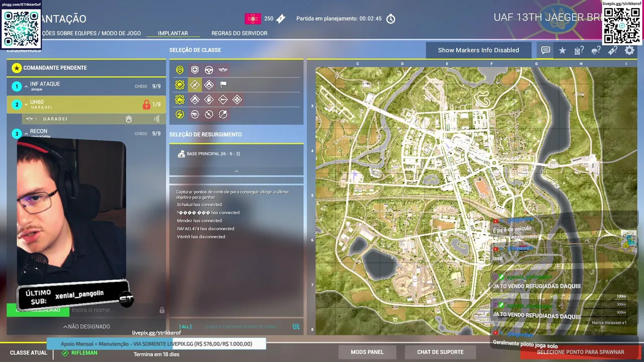Toggle Show Markers Info Disabled
This screenshot has height=362, width=644.
478,50
